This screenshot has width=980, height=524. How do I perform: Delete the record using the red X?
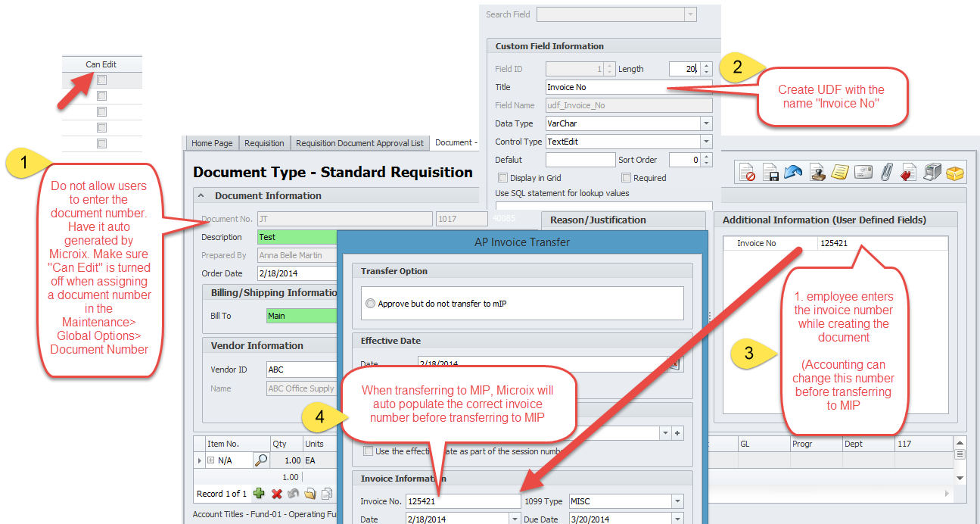(x=276, y=494)
